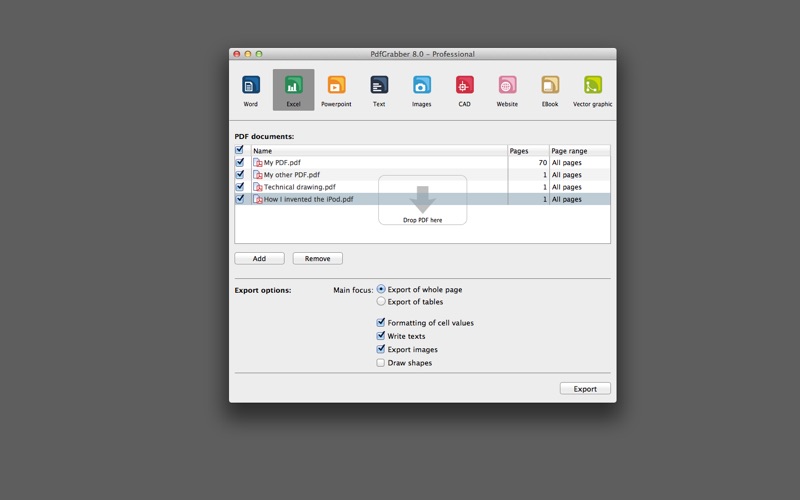Toggle the Export images checkbox
Screen dimensions: 800x500
pos(381,349)
